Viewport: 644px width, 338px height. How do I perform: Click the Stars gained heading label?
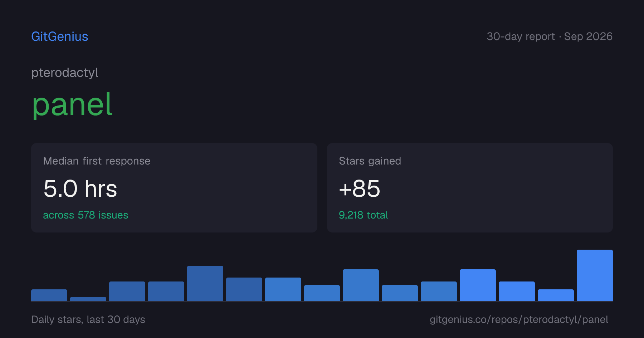370,161
